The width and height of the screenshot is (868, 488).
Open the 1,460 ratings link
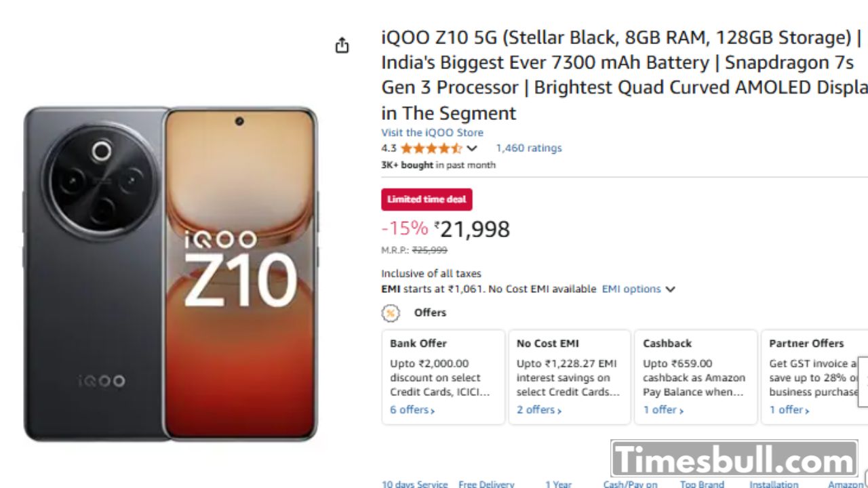(528, 148)
